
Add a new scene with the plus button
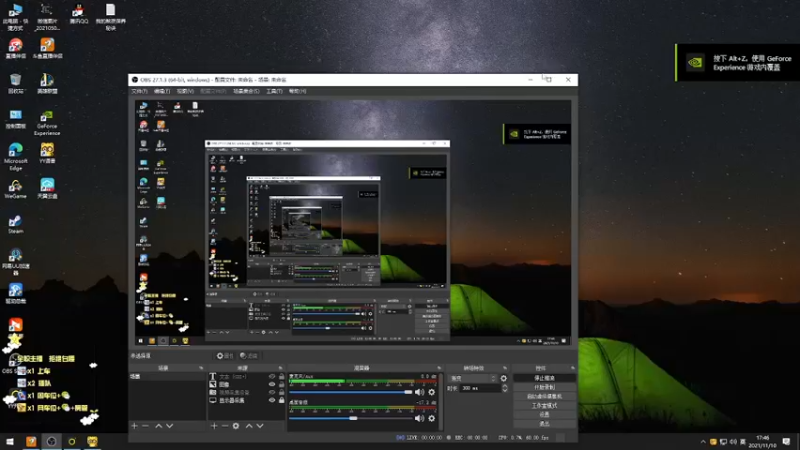pos(135,426)
